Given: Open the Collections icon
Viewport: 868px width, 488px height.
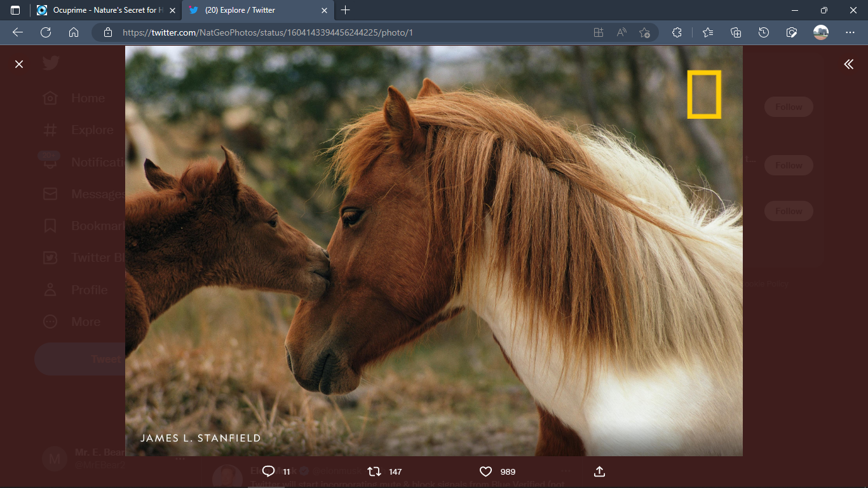Looking at the screenshot, I should [x=736, y=32].
